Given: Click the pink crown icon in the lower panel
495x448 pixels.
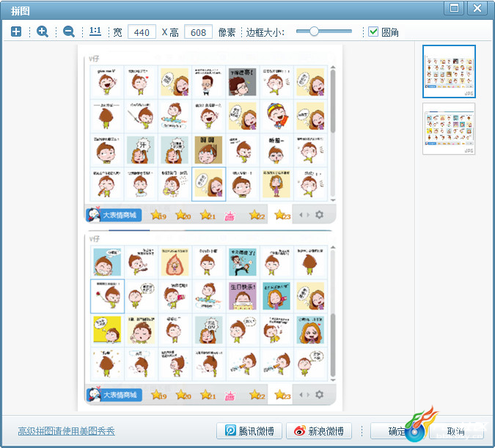Looking at the screenshot, I should coord(230,396).
